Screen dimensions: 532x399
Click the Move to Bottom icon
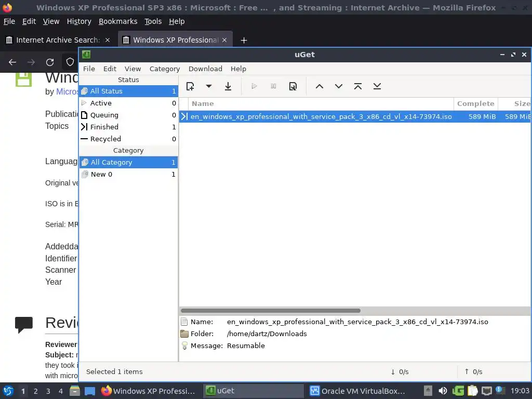[x=377, y=86]
